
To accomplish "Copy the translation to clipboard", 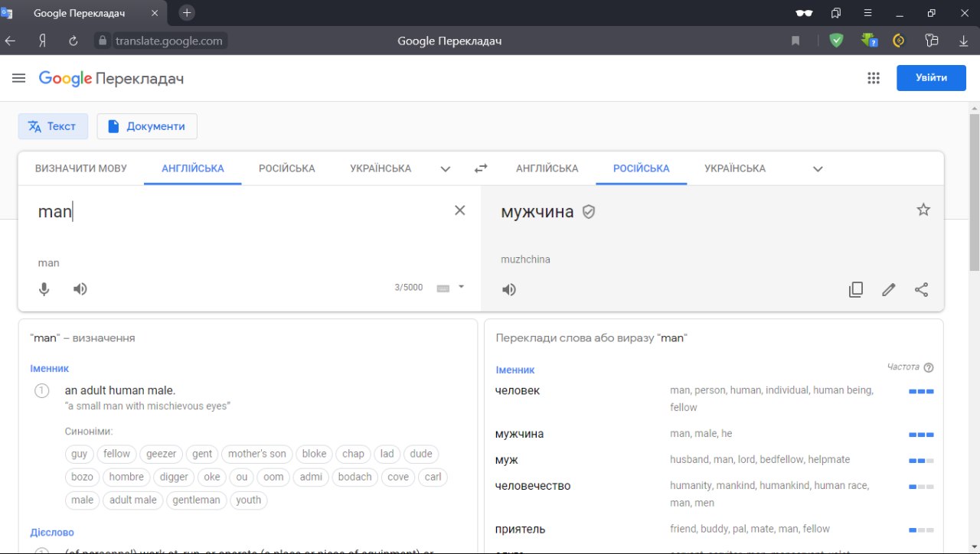I will [x=856, y=289].
